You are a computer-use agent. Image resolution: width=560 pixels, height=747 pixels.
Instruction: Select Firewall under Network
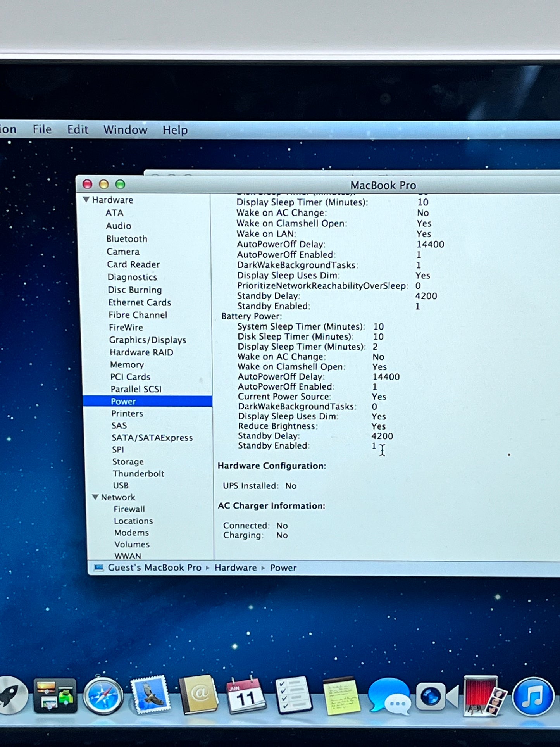[129, 509]
